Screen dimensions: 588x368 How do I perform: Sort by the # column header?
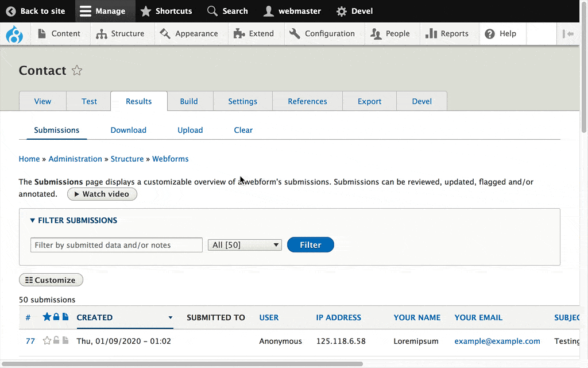[28, 317]
